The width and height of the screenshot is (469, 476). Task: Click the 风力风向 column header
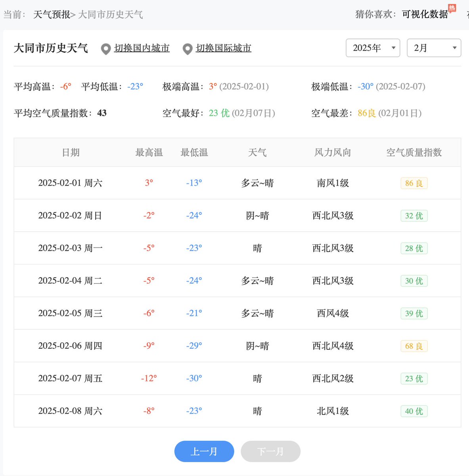[x=333, y=152]
